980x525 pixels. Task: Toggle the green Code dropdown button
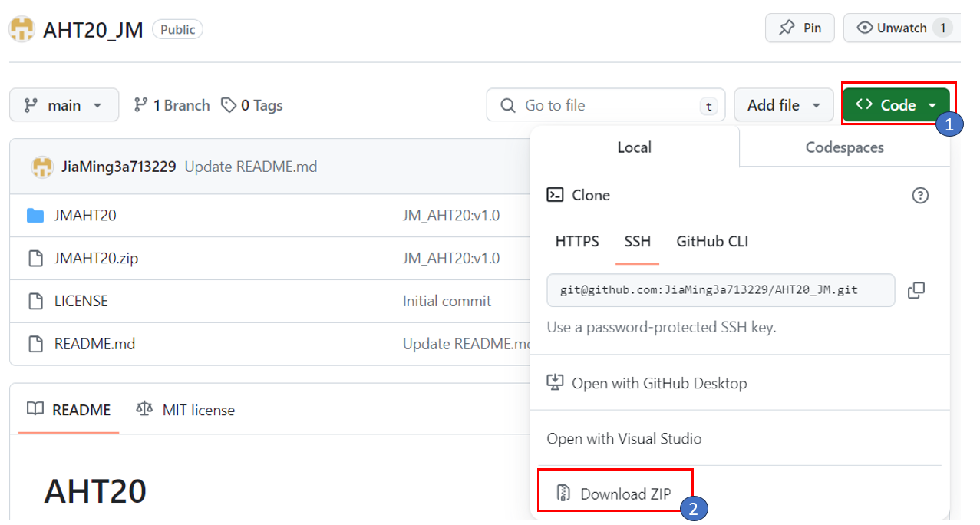pyautogui.click(x=896, y=105)
